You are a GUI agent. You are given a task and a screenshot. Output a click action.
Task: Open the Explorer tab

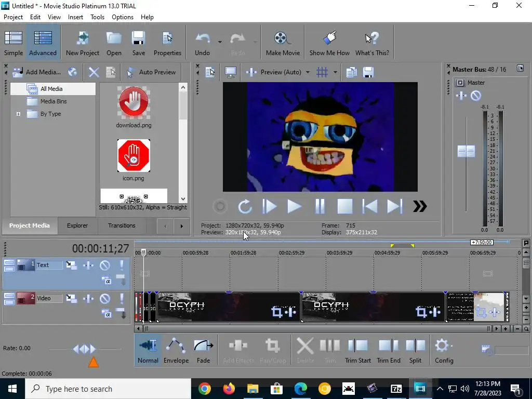77,225
